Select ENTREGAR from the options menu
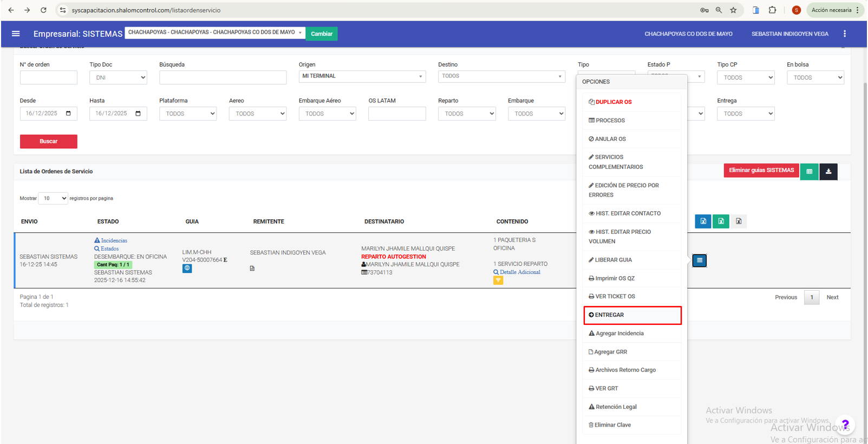This screenshot has height=444, width=868. point(632,315)
